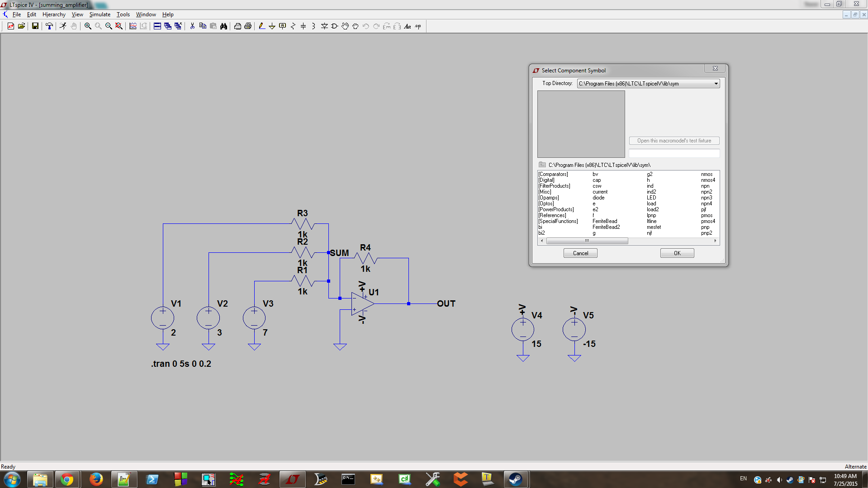Expand the Top Directory dropdown
The width and height of the screenshot is (868, 488).
[716, 84]
